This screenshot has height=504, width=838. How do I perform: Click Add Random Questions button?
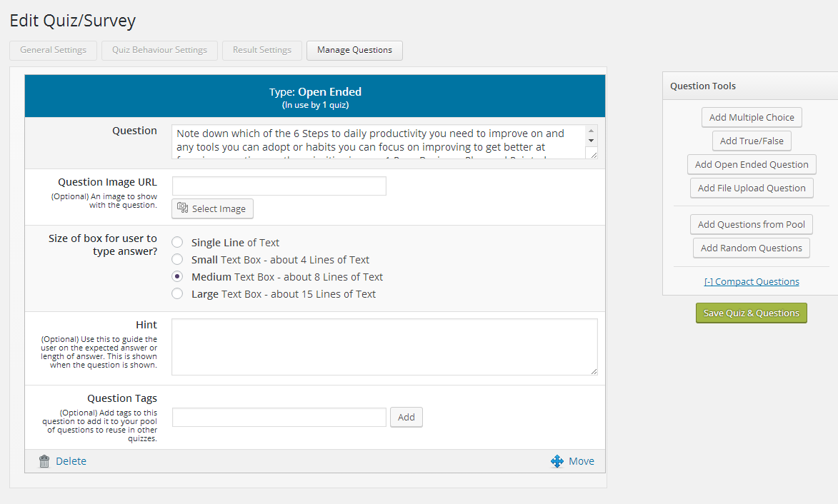tap(752, 248)
